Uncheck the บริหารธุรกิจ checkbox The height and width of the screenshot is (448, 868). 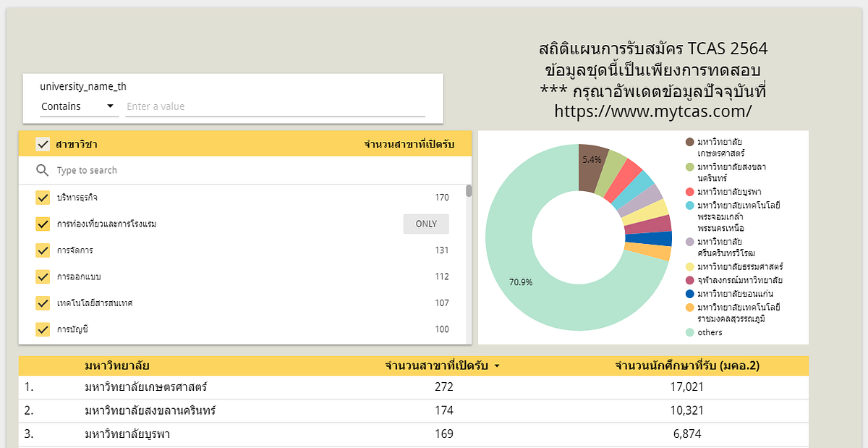click(43, 197)
